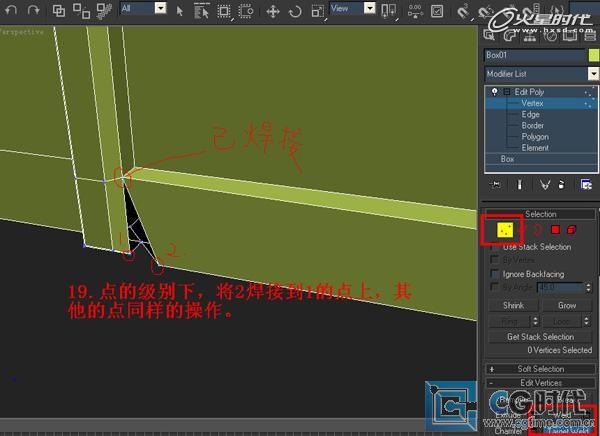Viewport: 600px width, 436px height.
Task: Open the selection filter 'All' dropdown
Action: pos(161,8)
